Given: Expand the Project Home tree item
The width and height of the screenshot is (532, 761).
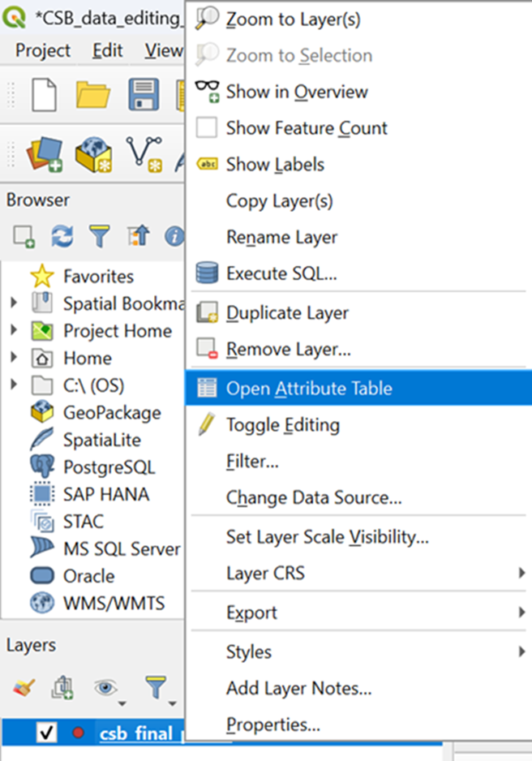Looking at the screenshot, I should pyautogui.click(x=14, y=331).
